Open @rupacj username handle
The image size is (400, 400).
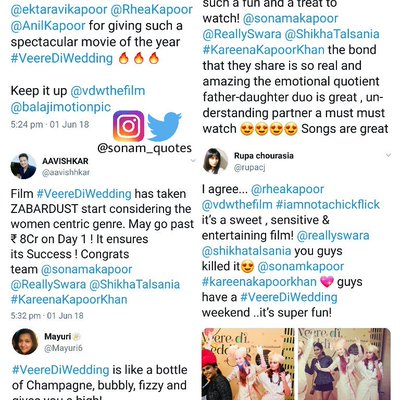(249, 167)
